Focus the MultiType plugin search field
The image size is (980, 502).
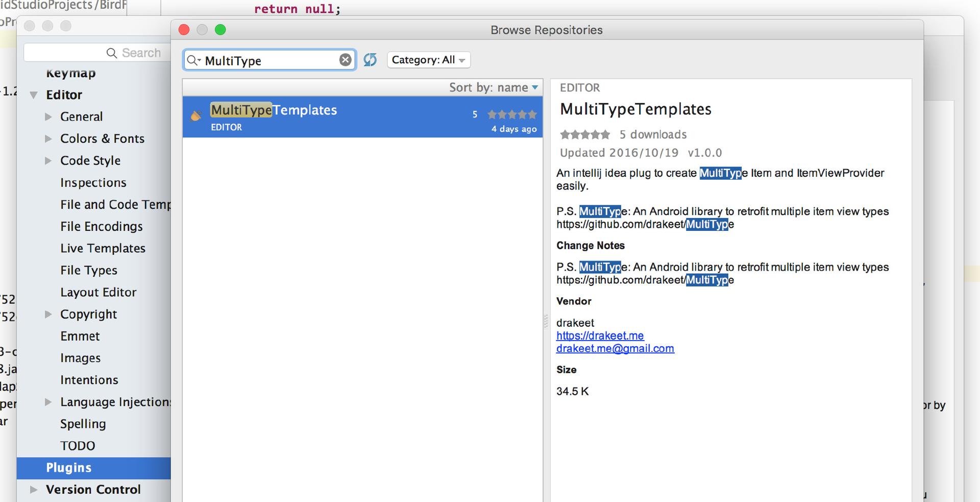[x=271, y=61]
